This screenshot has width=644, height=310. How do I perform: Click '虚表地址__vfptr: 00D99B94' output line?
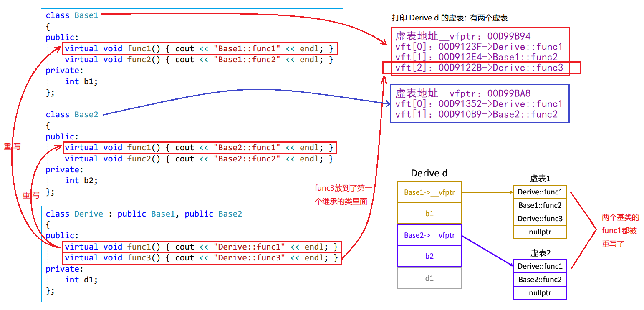point(463,36)
